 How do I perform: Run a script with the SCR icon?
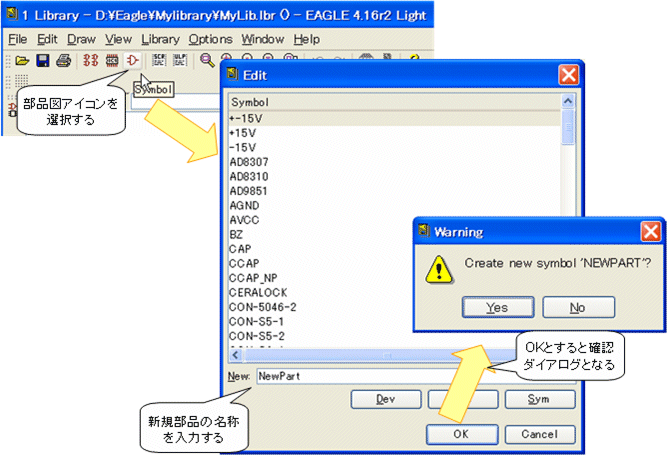pyautogui.click(x=159, y=60)
